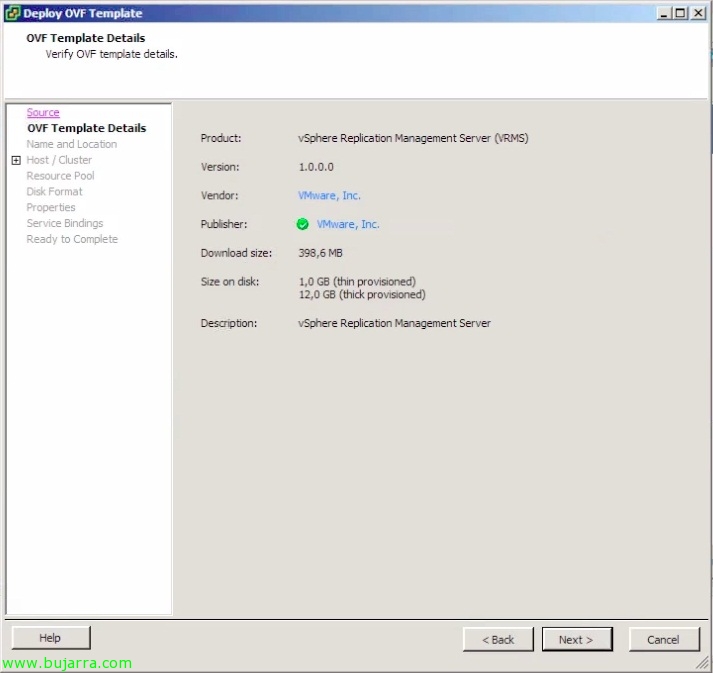The image size is (713, 673).
Task: Click the OVF Template Details page heading
Action: (85, 38)
